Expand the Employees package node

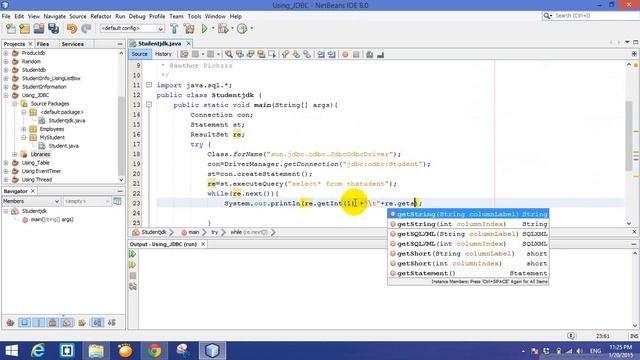pyautogui.click(x=24, y=129)
